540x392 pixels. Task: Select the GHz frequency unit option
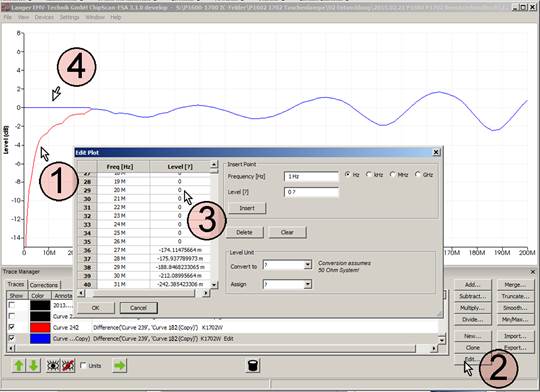click(x=418, y=175)
